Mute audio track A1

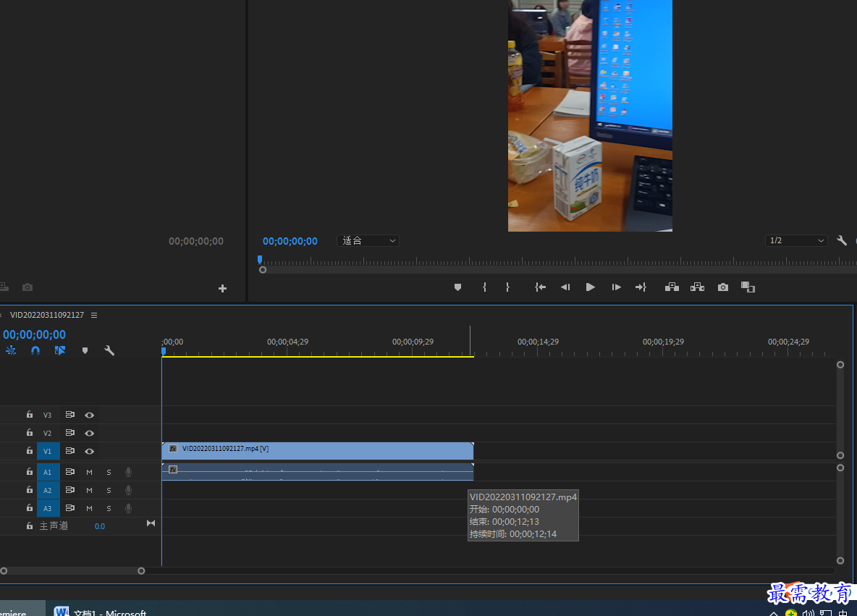coord(90,472)
